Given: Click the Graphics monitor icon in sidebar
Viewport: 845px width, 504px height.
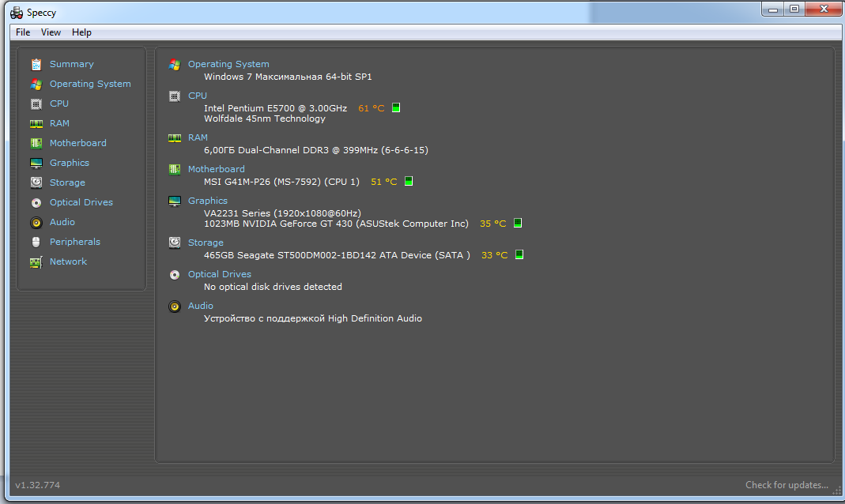Looking at the screenshot, I should point(36,164).
